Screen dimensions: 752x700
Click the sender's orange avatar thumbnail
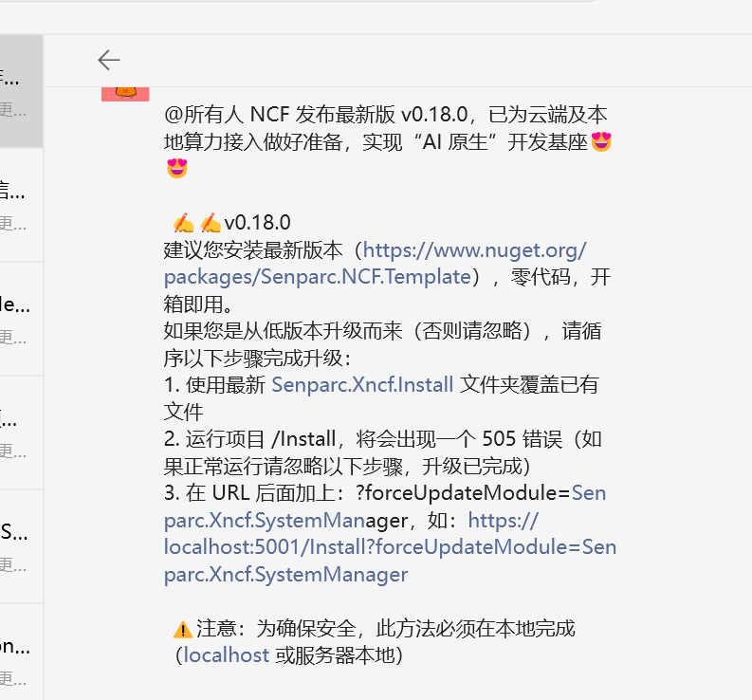click(125, 94)
